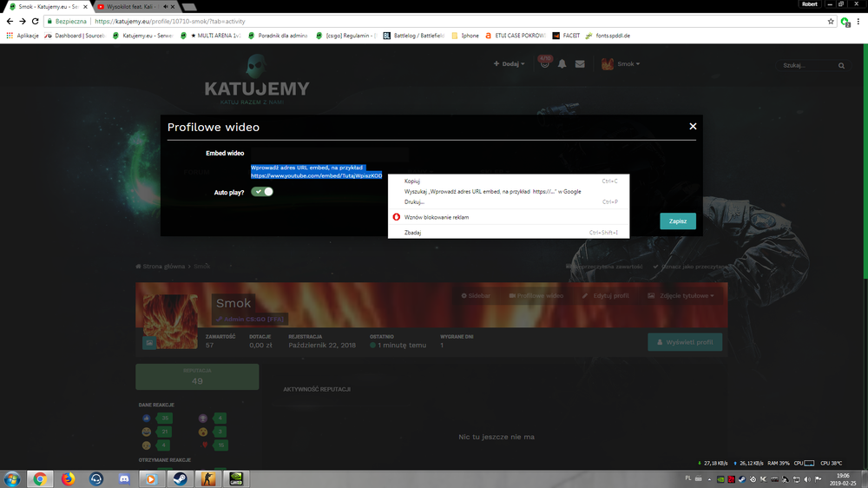Open the messages envelope icon

[x=580, y=63]
